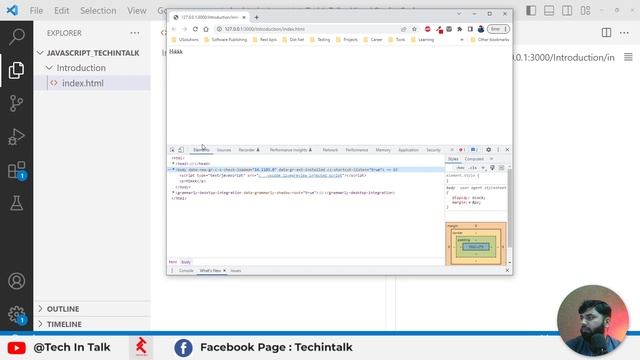Viewport: 640px width, 360px height.
Task: Switch to the DevTools Recorder tab
Action: pos(249,150)
